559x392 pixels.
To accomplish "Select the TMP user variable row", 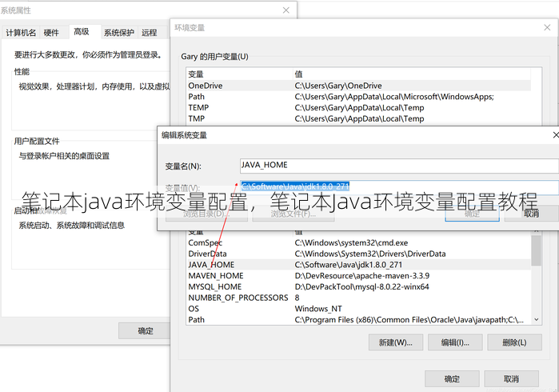I will 359,118.
